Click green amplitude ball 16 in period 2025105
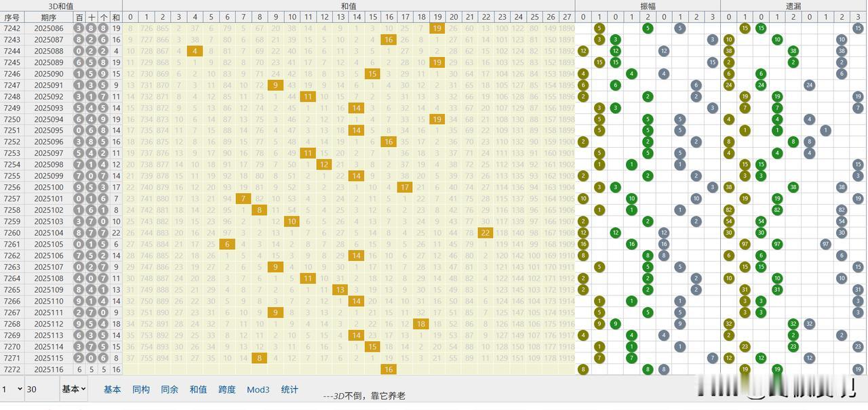 pos(631,244)
